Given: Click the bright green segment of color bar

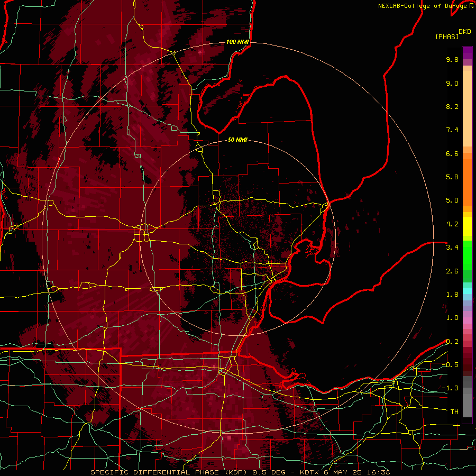Looking at the screenshot, I should 467,255.
